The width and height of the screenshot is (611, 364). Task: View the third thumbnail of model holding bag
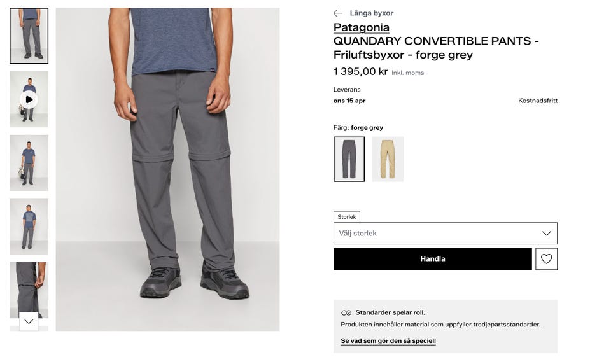tap(29, 163)
